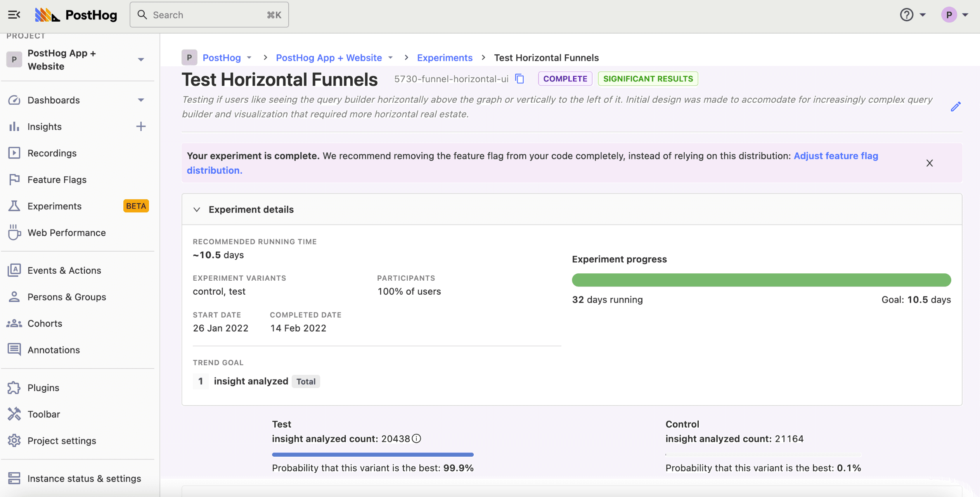Click the PostHog breadcrumb link
Image resolution: width=980 pixels, height=497 pixels.
tap(222, 57)
